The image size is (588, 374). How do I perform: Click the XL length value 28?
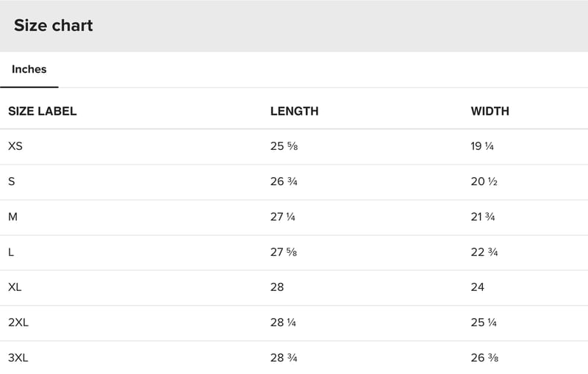277,287
